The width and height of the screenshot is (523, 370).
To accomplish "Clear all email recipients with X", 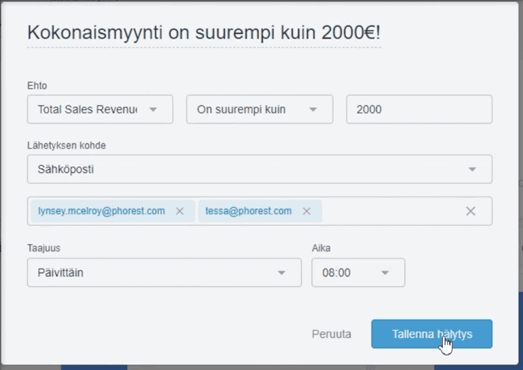I will [x=471, y=211].
